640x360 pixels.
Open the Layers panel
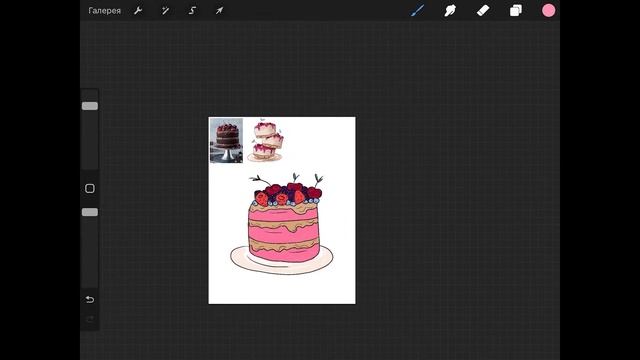tap(516, 11)
